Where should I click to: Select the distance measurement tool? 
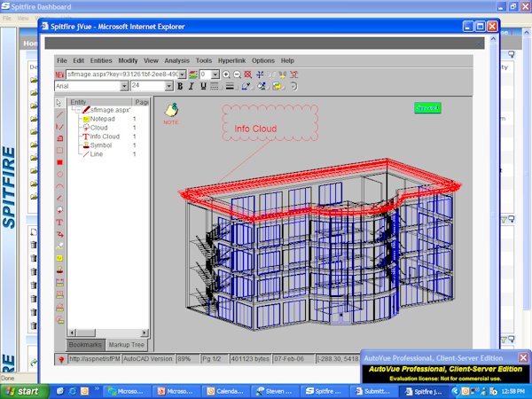pos(59,282)
